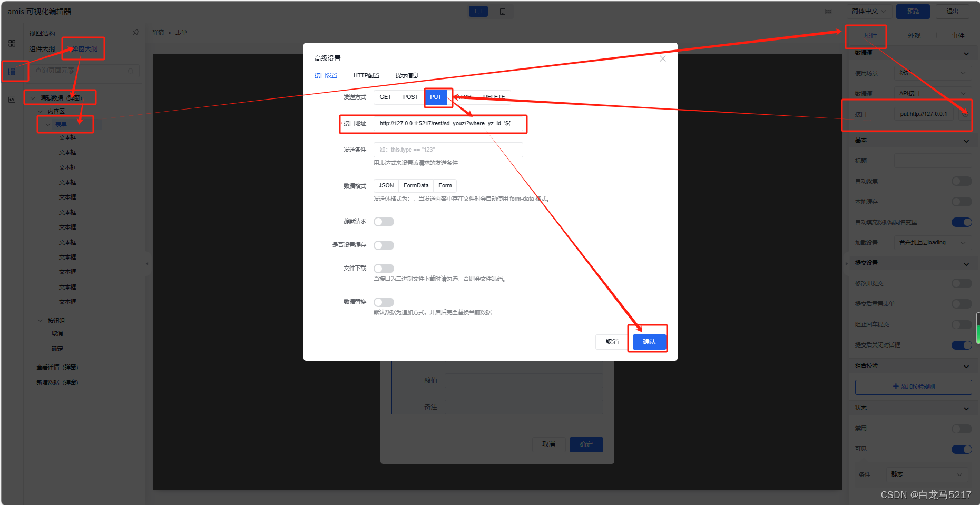Select the 弹窗大纲 tab
Image resolution: width=980 pixels, height=505 pixels.
click(84, 49)
